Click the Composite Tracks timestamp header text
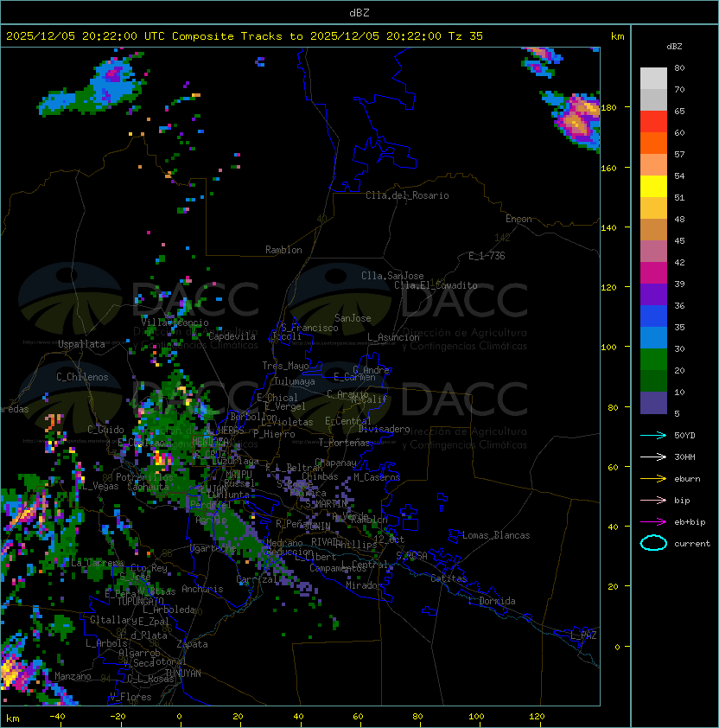The image size is (719, 728). [x=245, y=36]
